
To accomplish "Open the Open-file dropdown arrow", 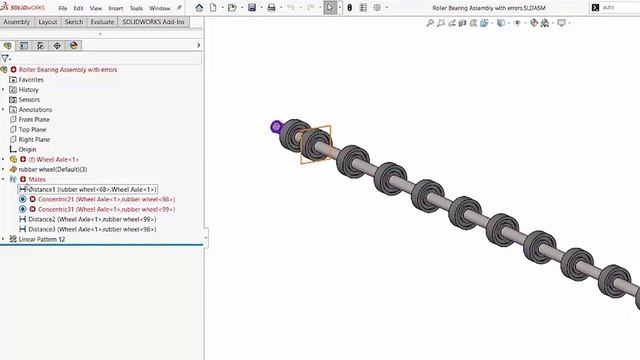I will pos(242,8).
